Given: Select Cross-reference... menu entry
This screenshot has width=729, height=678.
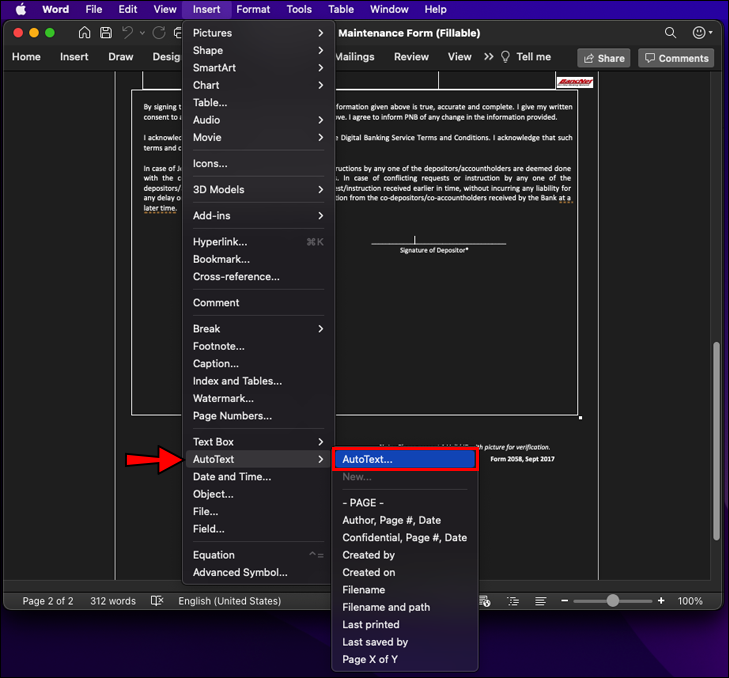Looking at the screenshot, I should click(x=258, y=277).
